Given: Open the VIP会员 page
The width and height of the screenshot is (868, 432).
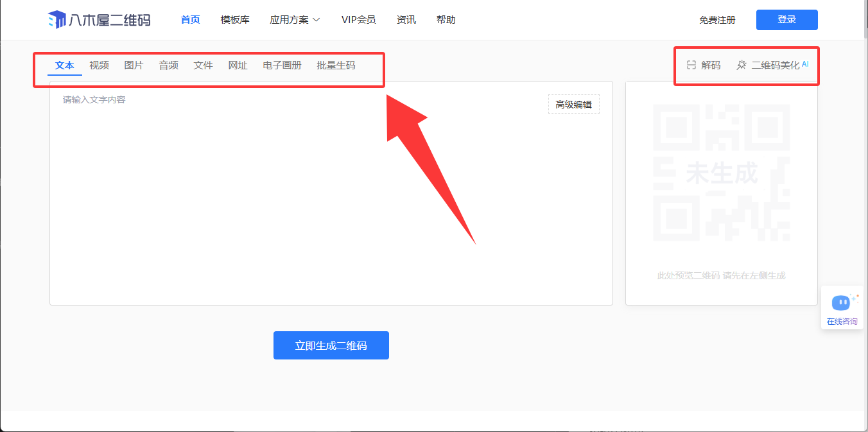Looking at the screenshot, I should pyautogui.click(x=358, y=20).
